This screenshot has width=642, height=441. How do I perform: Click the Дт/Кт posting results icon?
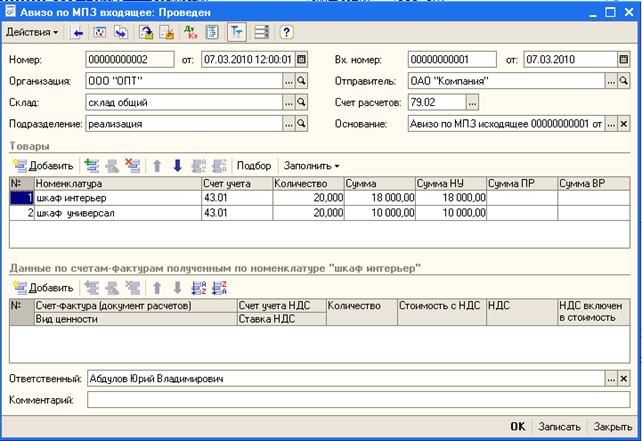coord(191,33)
